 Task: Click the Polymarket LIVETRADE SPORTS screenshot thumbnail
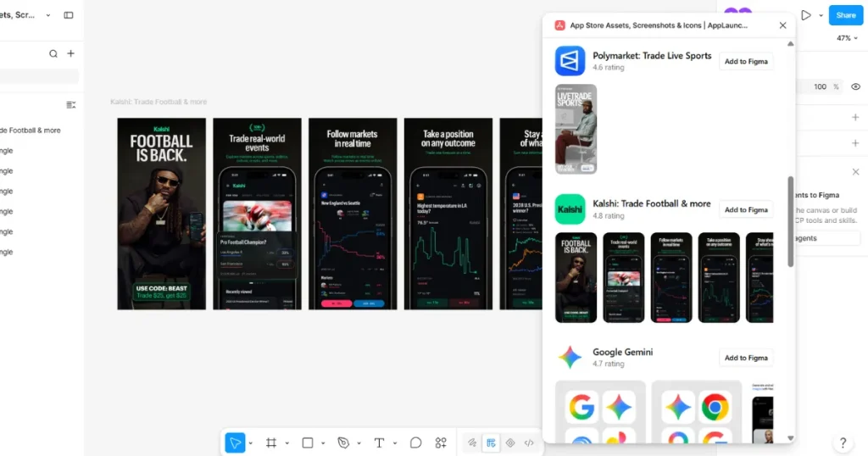tap(576, 129)
